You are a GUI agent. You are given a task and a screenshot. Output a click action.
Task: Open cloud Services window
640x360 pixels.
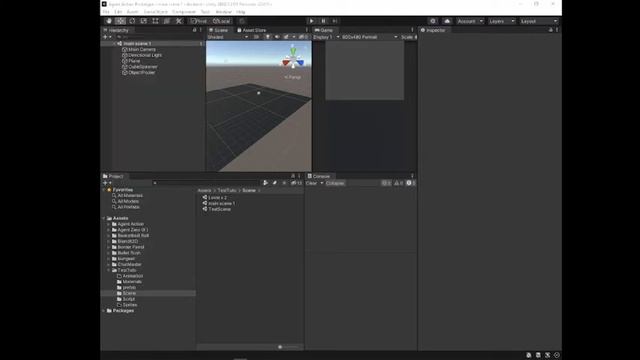coord(447,21)
